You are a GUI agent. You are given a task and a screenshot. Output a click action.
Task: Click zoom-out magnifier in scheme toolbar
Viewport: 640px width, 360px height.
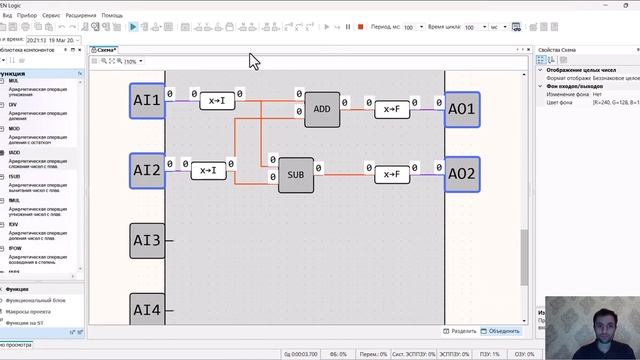click(x=120, y=61)
